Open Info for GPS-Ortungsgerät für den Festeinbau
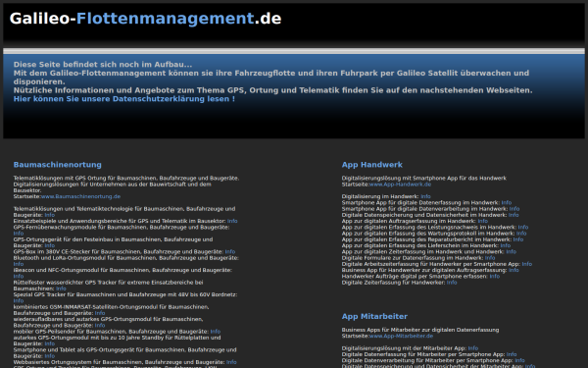Viewport: 588px width, 368px height. click(50, 245)
